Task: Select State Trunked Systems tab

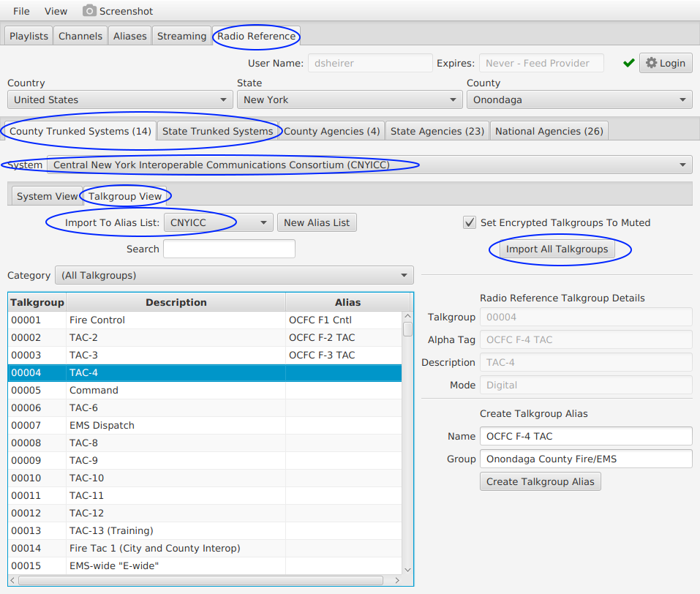Action: (217, 131)
